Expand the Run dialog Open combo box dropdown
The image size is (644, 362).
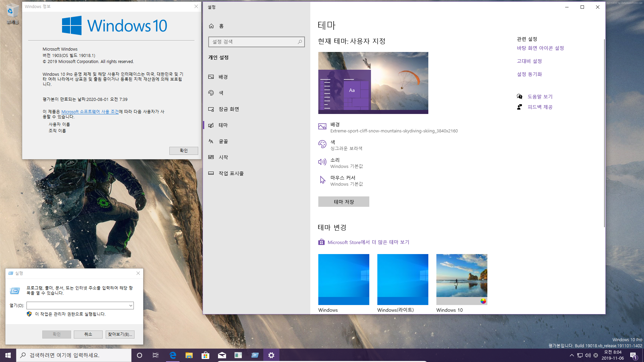coord(130,306)
